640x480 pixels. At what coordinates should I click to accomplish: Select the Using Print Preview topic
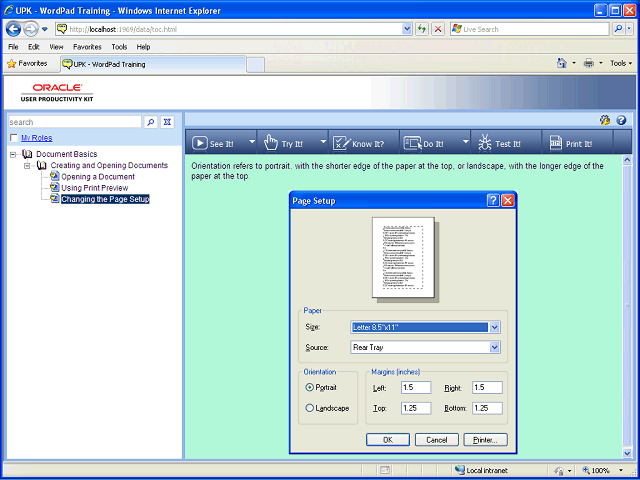pos(95,188)
